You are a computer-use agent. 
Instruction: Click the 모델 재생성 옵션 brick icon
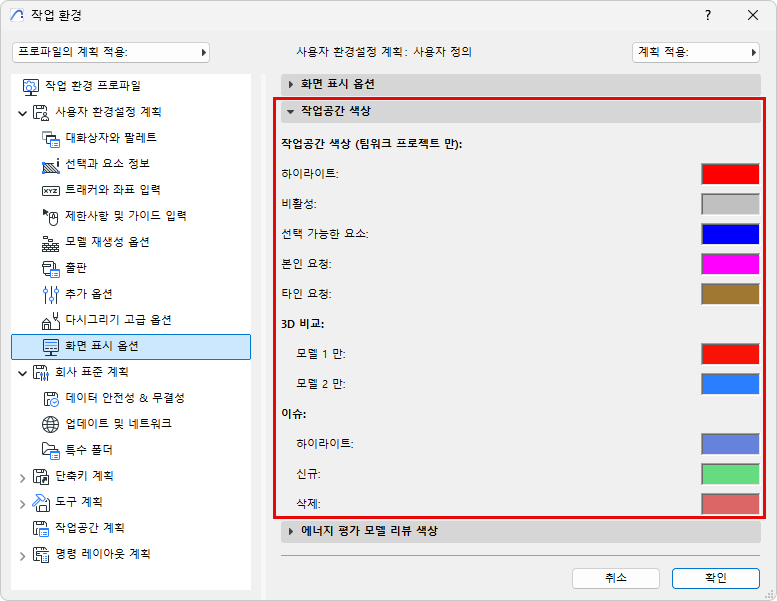click(51, 243)
